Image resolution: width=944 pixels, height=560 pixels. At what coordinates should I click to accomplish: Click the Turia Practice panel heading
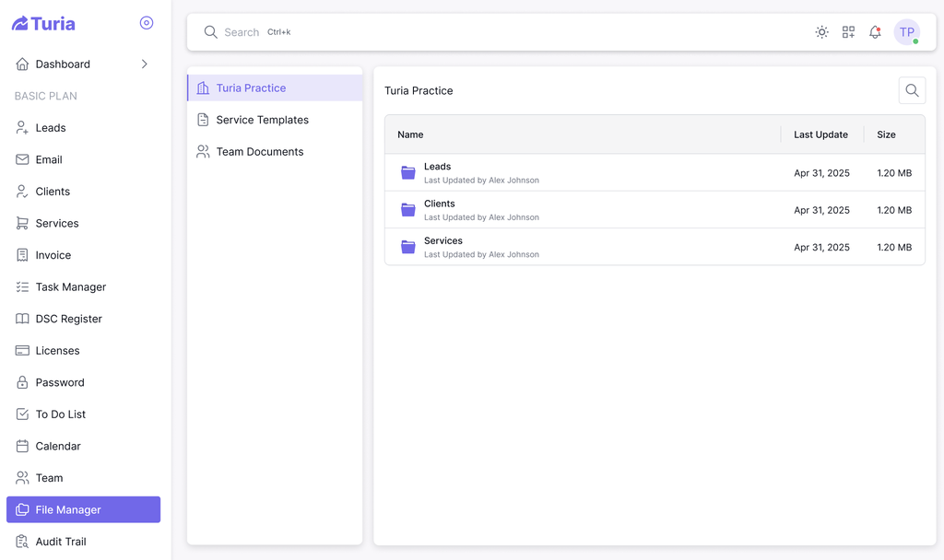(x=419, y=91)
